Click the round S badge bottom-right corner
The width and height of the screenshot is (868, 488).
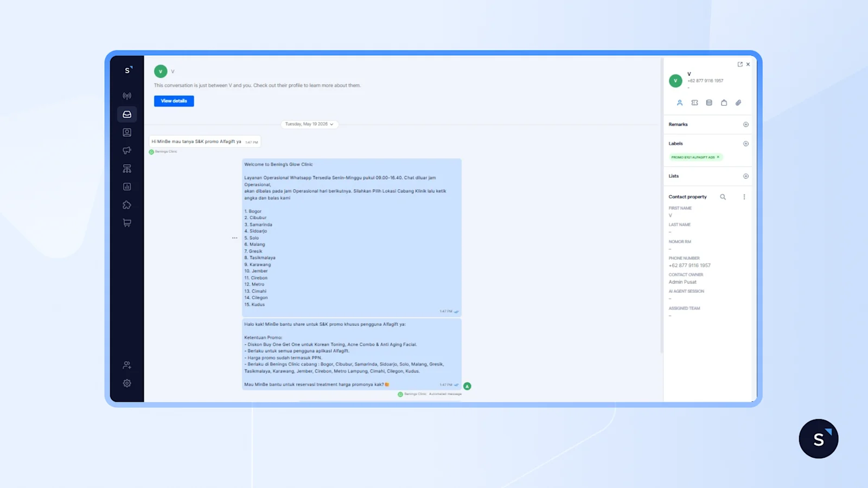tap(819, 439)
